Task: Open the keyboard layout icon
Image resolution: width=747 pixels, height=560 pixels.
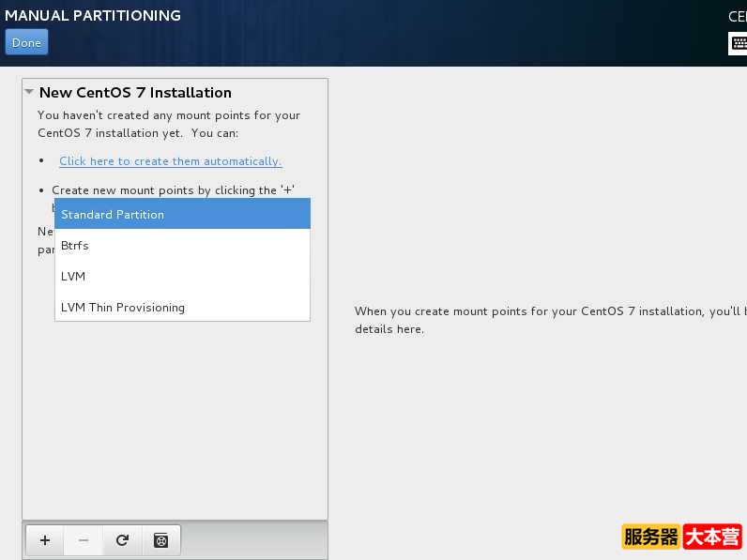Action: click(x=739, y=44)
